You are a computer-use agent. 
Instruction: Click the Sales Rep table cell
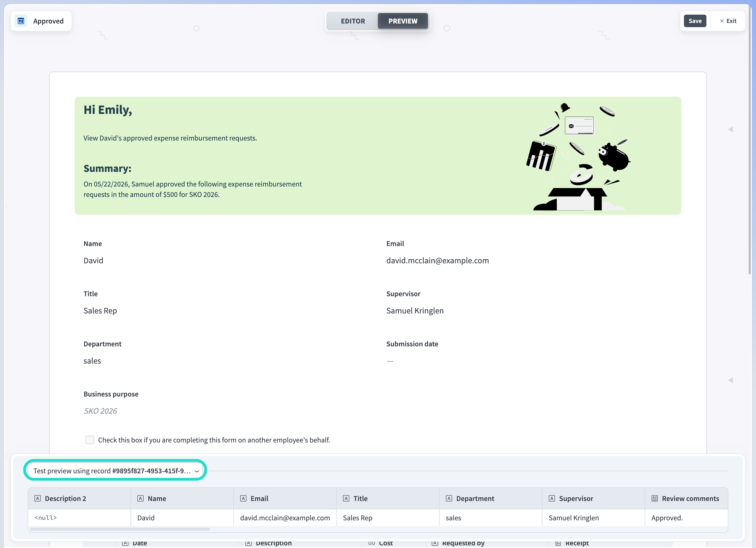tap(388, 518)
